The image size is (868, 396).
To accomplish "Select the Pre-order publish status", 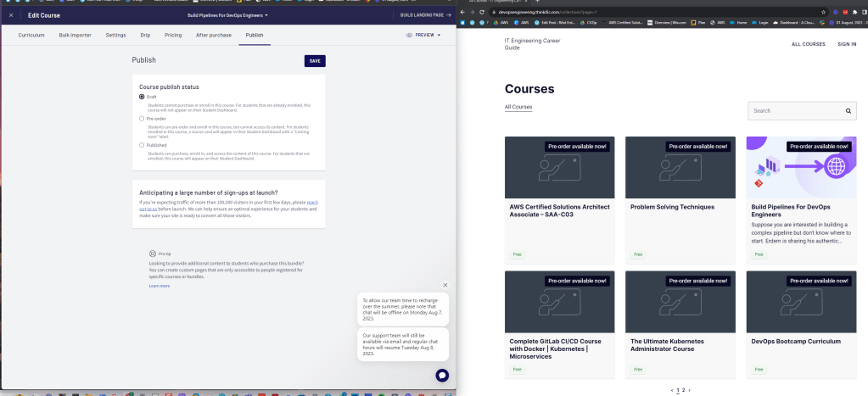I will [x=142, y=119].
